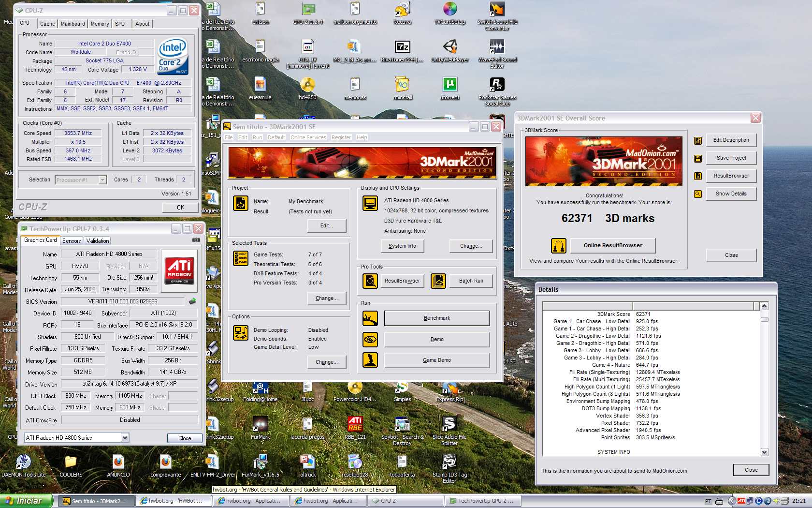Click the Project Edit... button
Image resolution: width=812 pixels, height=508 pixels.
(327, 226)
